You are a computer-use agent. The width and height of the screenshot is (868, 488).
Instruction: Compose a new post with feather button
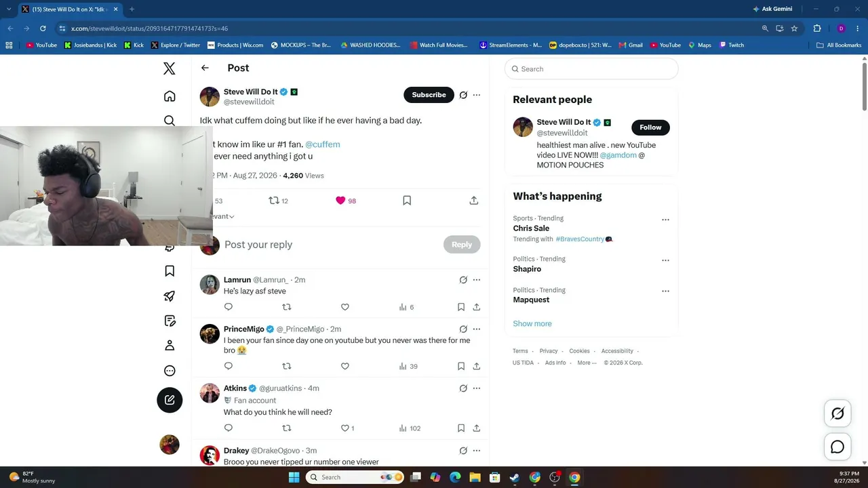(170, 400)
